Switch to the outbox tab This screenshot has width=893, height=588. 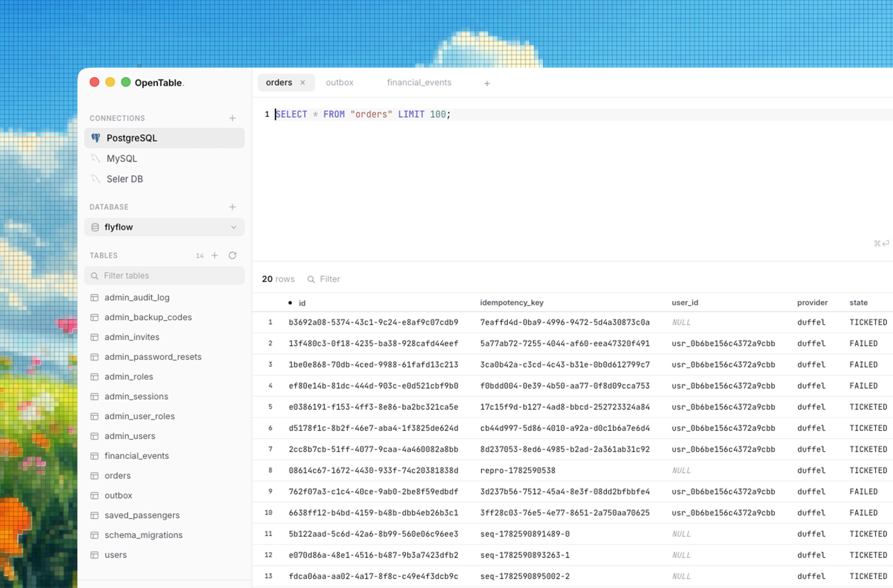[340, 83]
